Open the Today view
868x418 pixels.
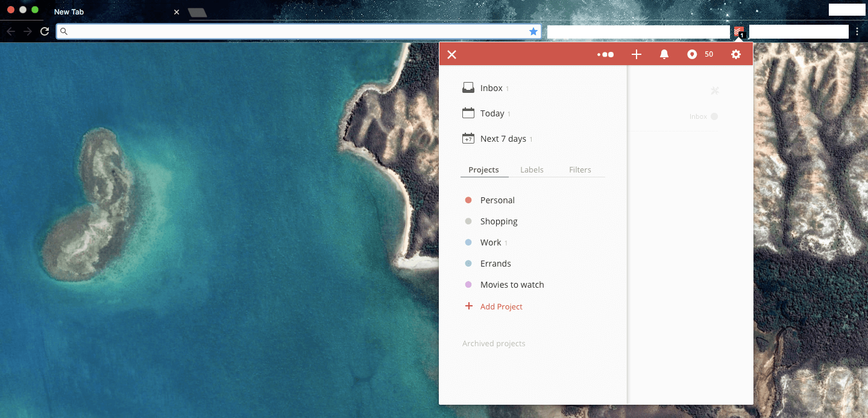point(491,113)
